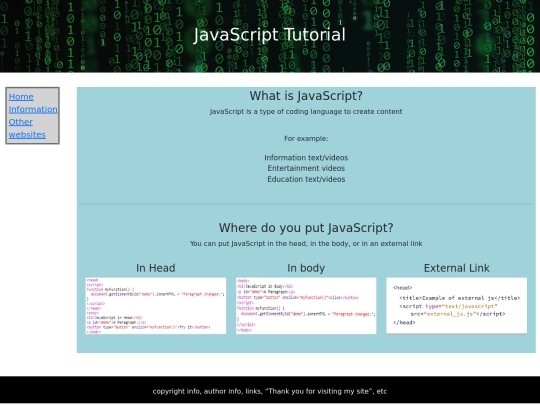This screenshot has height=405, width=540.
Task: Click 'Information text/videos' line
Action: (x=306, y=158)
